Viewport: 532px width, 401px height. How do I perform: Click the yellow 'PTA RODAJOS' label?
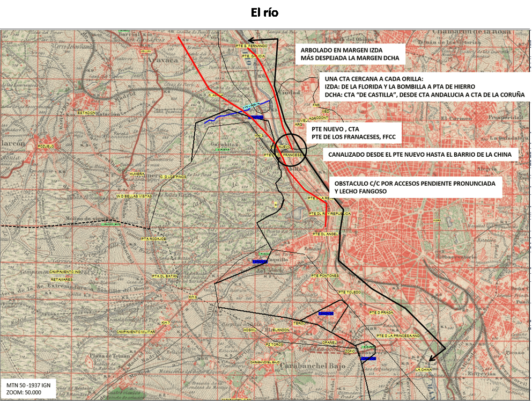[x=154, y=239]
